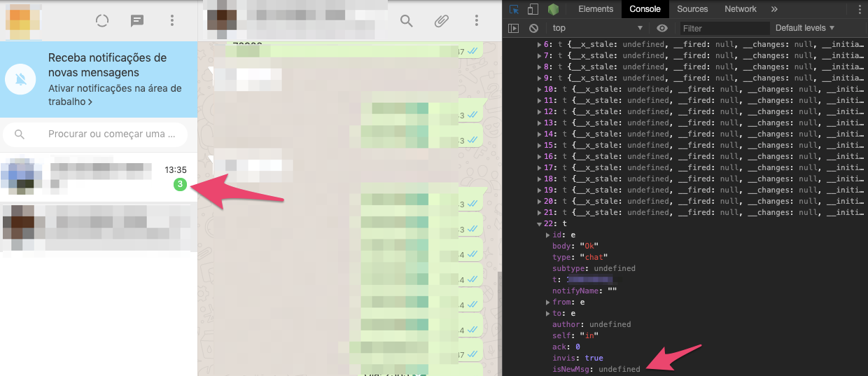
Task: Expand console entry 9
Action: [x=539, y=78]
